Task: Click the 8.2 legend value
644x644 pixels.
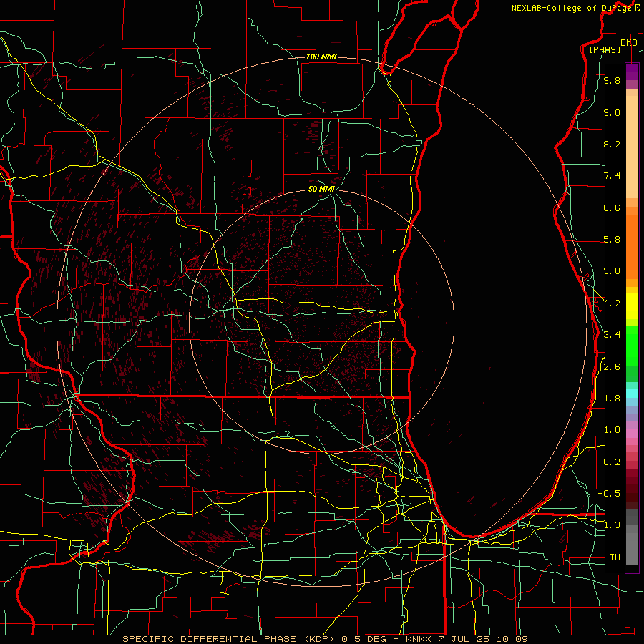Action: pos(612,144)
